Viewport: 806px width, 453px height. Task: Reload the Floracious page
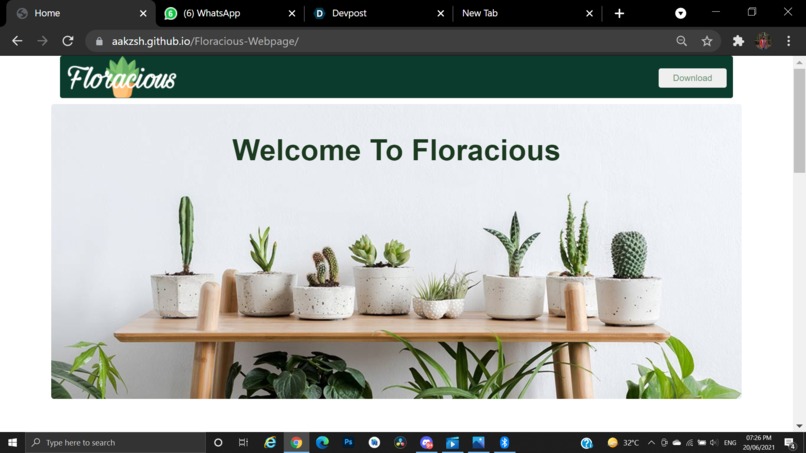pos(68,41)
